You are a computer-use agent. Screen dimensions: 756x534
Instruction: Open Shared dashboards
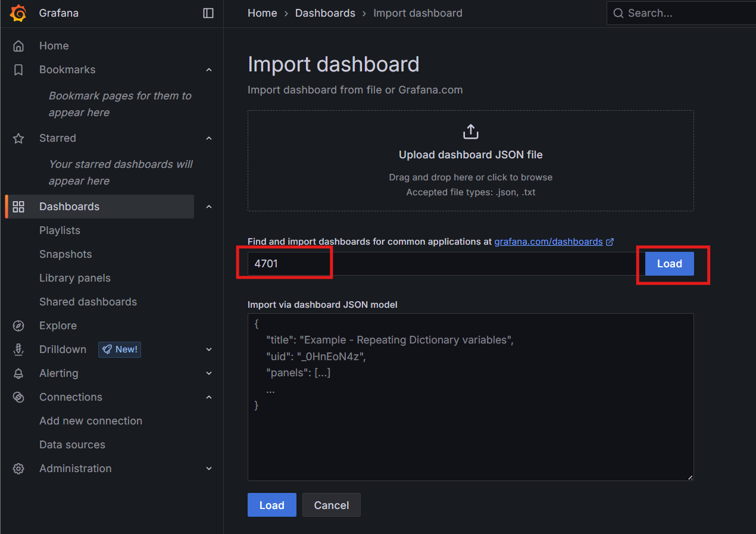[88, 302]
